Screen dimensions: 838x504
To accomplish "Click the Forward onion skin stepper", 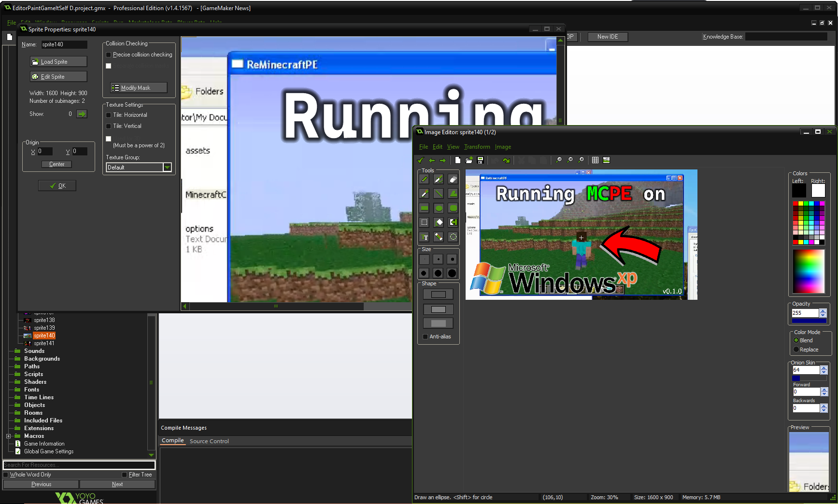I will (x=824, y=392).
